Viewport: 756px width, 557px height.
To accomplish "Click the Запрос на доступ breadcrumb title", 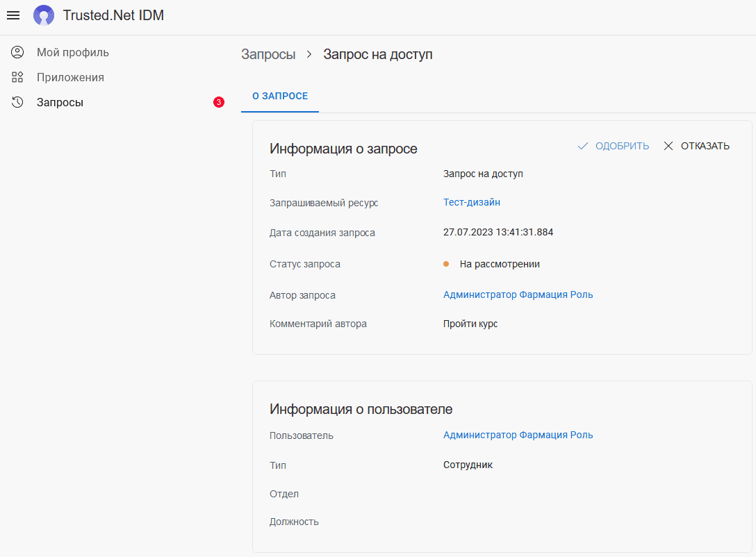I will pos(377,54).
